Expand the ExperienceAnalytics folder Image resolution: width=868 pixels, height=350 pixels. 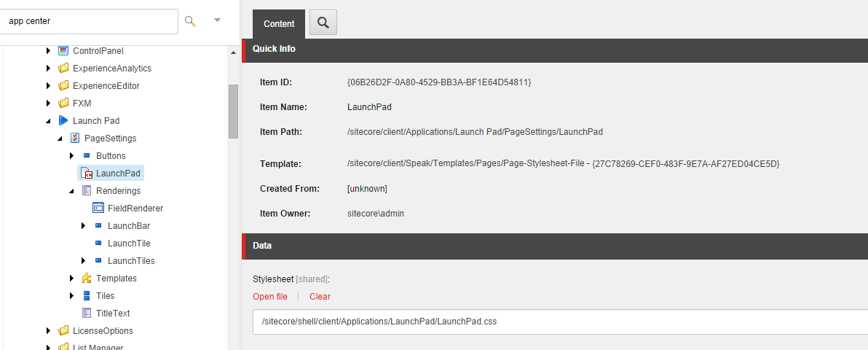coord(49,69)
